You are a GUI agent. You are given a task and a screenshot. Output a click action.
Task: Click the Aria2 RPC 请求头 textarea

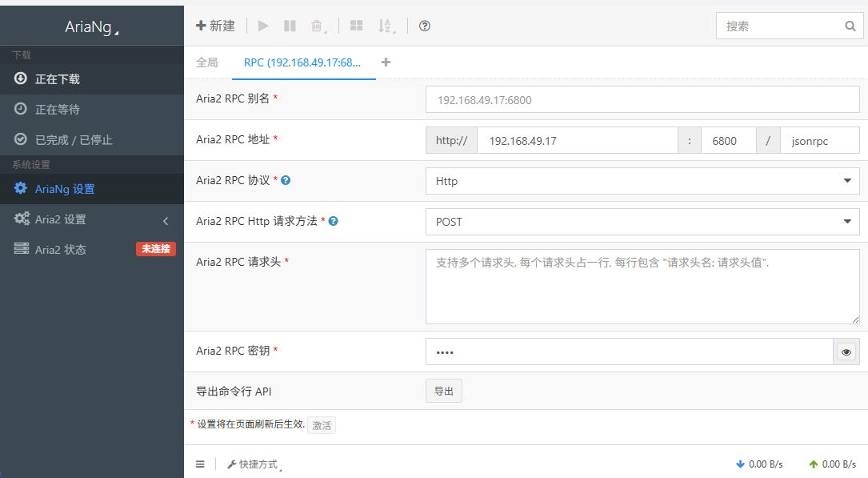coord(642,286)
